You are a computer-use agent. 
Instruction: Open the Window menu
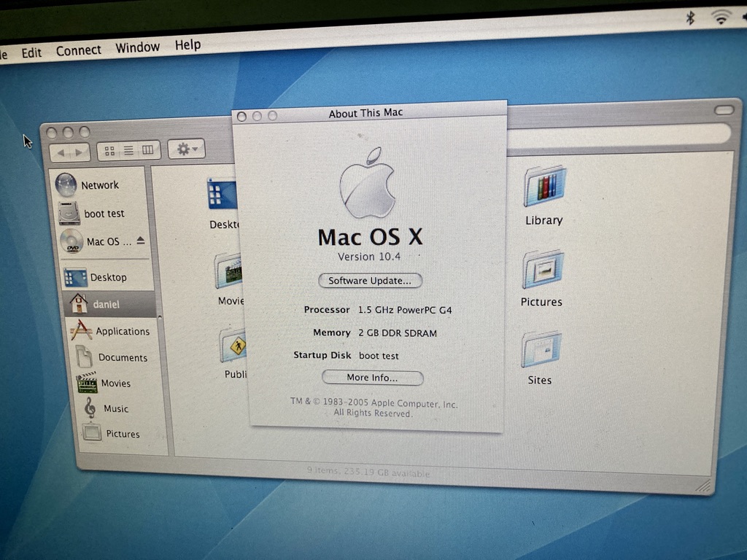(x=137, y=47)
